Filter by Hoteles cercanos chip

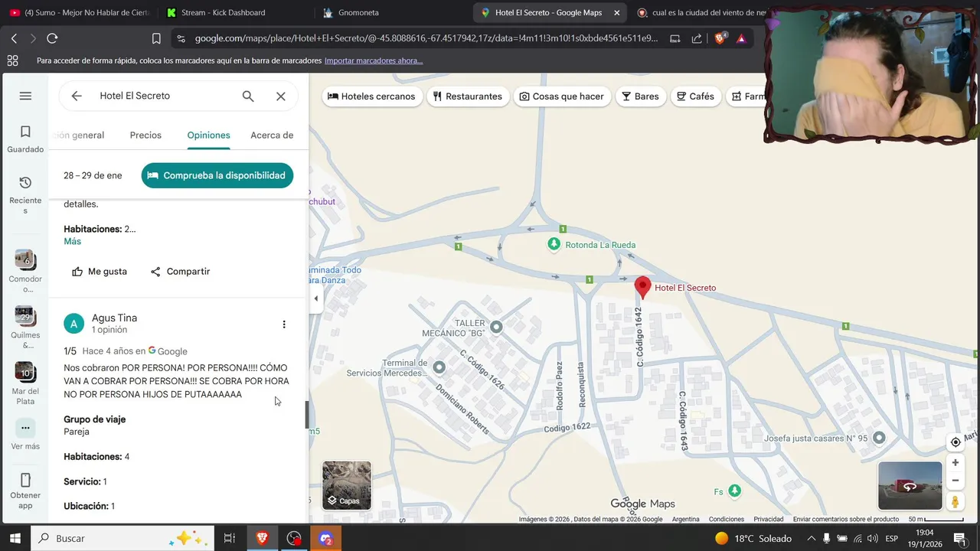pyautogui.click(x=371, y=96)
